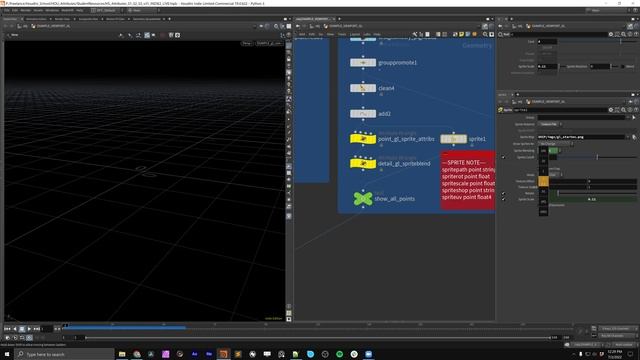The height and width of the screenshot is (360, 640).
Task: Click the search icon in upper parameter pane
Action: pyautogui.click(x=623, y=35)
